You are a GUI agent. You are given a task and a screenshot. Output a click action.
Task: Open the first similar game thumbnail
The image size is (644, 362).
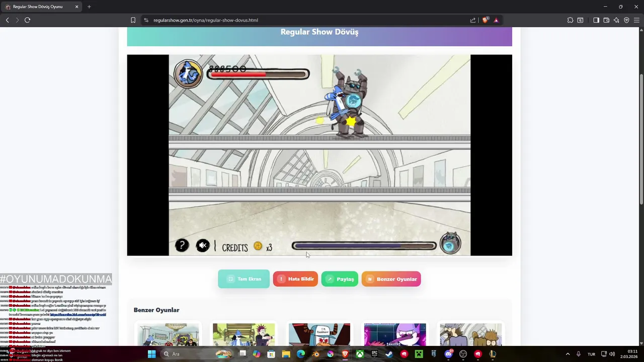(x=168, y=334)
